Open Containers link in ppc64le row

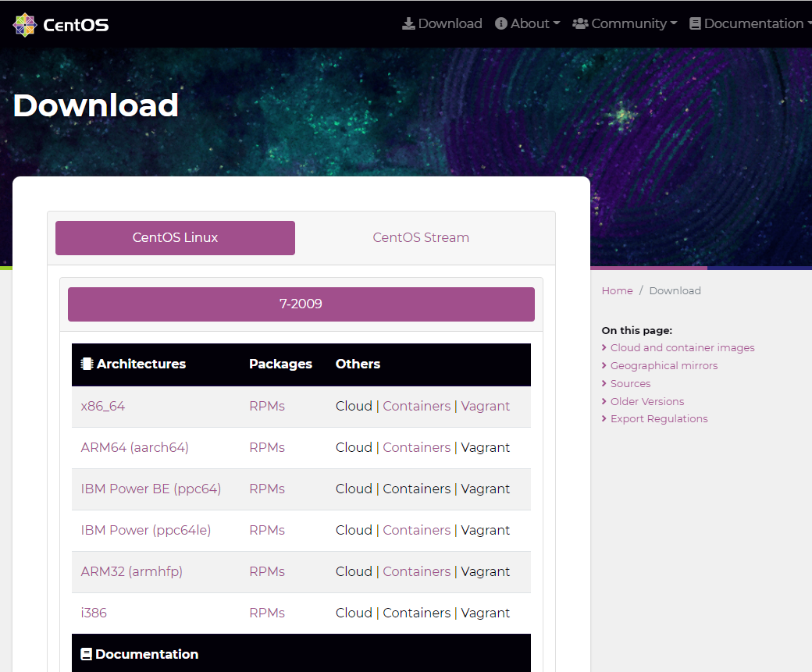tap(416, 531)
